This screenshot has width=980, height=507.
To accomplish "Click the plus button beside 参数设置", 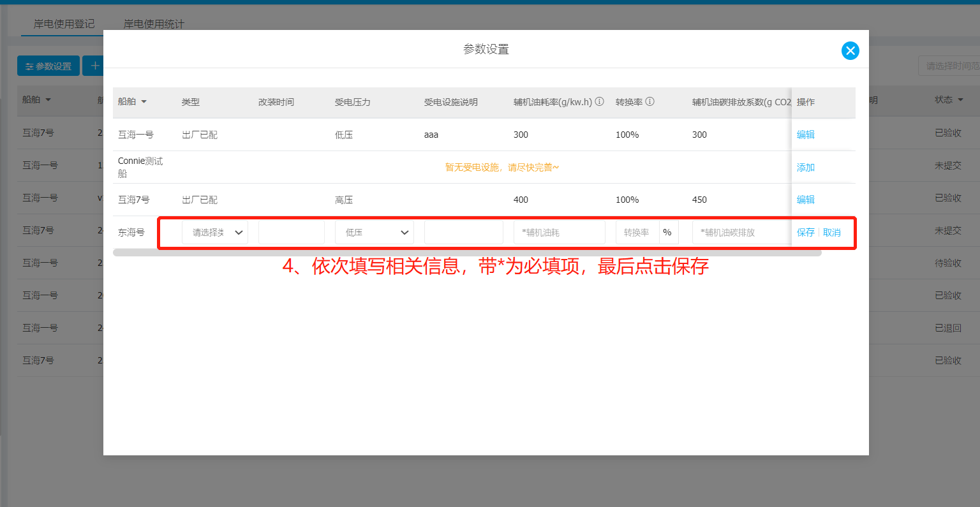I will click(94, 66).
